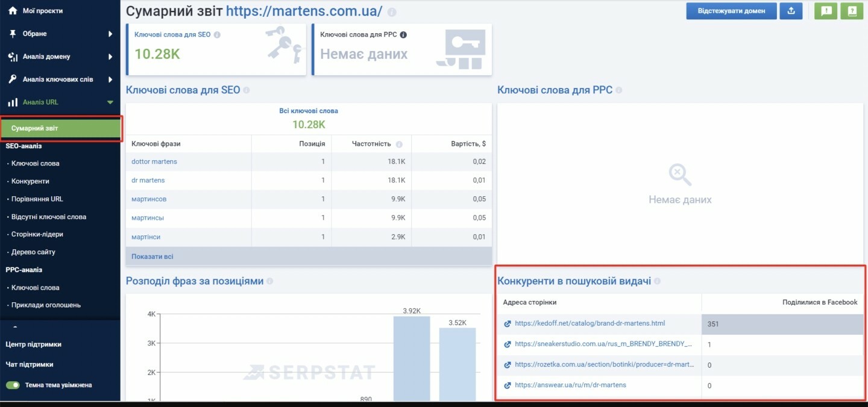Click the external link icon for kedoff.net
Image resolution: width=868 pixels, height=407 pixels.
(x=508, y=324)
